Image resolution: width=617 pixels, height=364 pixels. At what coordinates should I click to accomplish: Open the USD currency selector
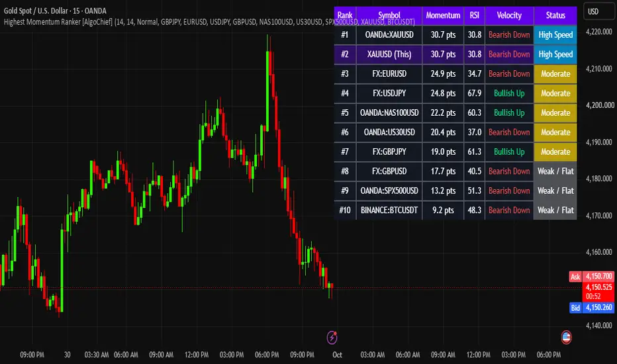tap(598, 12)
